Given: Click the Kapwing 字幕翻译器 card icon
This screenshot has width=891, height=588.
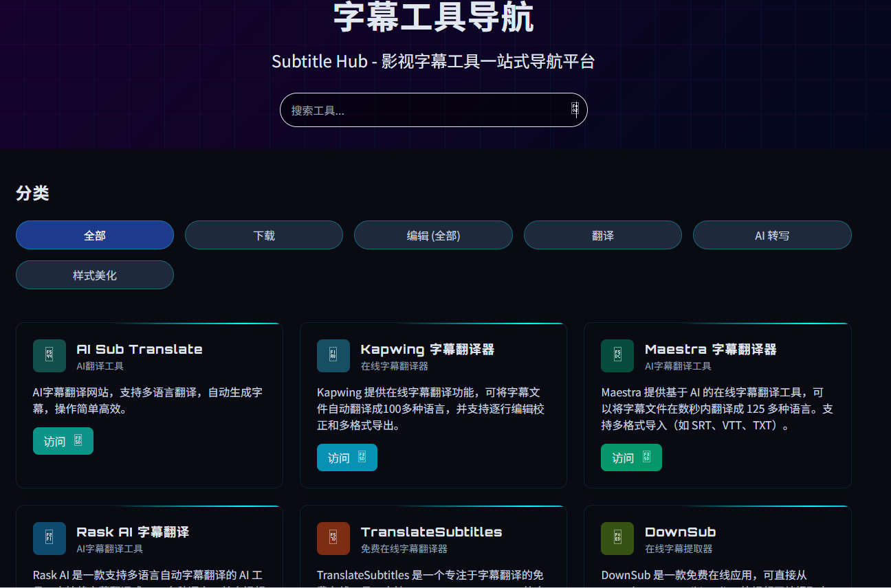Looking at the screenshot, I should pos(333,356).
